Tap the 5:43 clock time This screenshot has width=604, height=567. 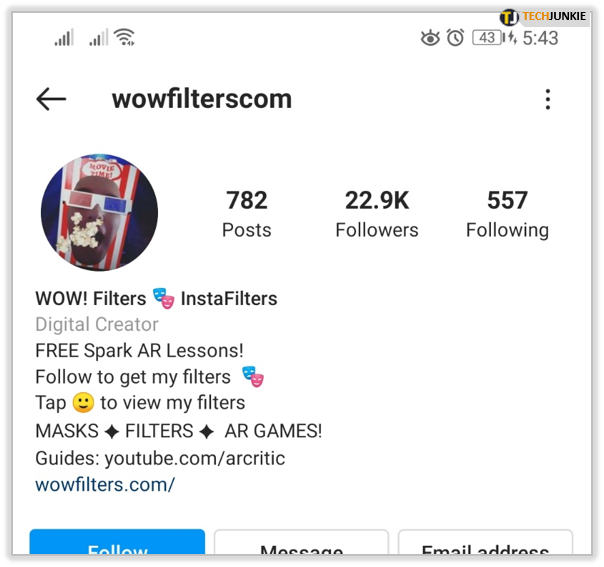point(540,38)
